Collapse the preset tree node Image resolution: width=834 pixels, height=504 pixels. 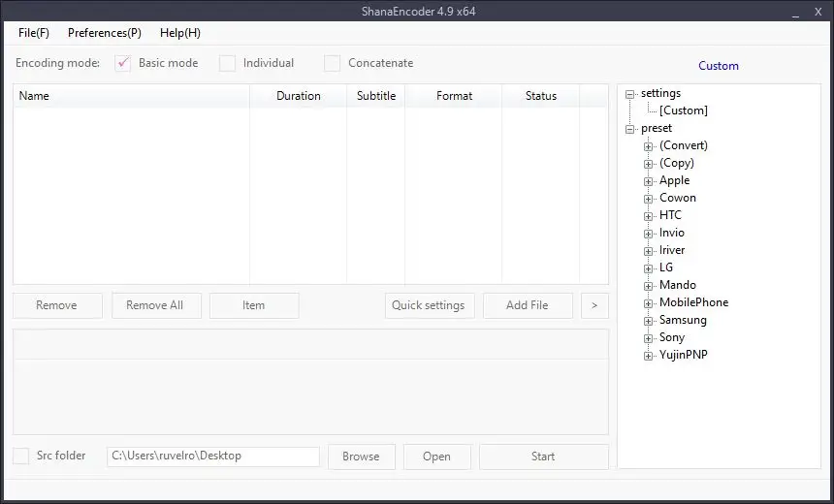[630, 129]
